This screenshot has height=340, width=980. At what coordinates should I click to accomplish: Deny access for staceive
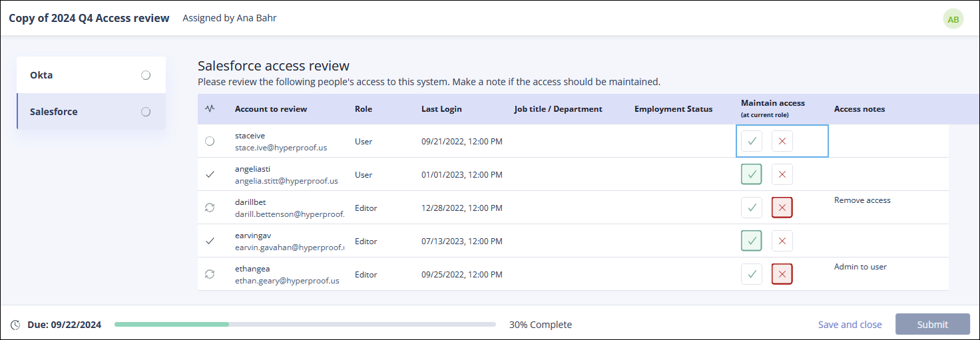click(782, 141)
